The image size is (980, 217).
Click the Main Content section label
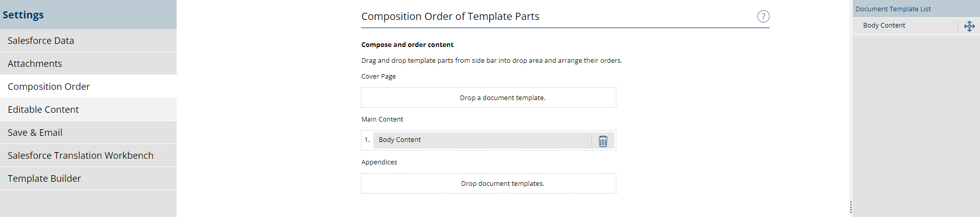pos(382,119)
